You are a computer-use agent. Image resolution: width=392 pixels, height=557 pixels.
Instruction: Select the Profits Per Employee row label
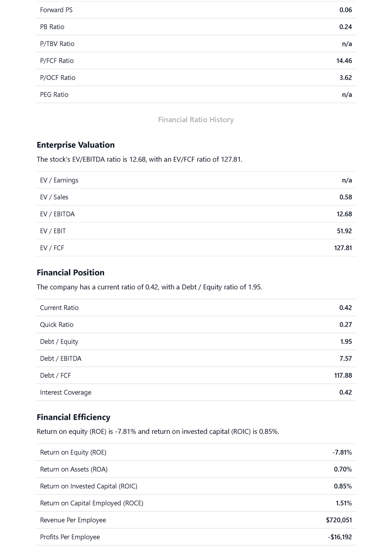tap(70, 537)
